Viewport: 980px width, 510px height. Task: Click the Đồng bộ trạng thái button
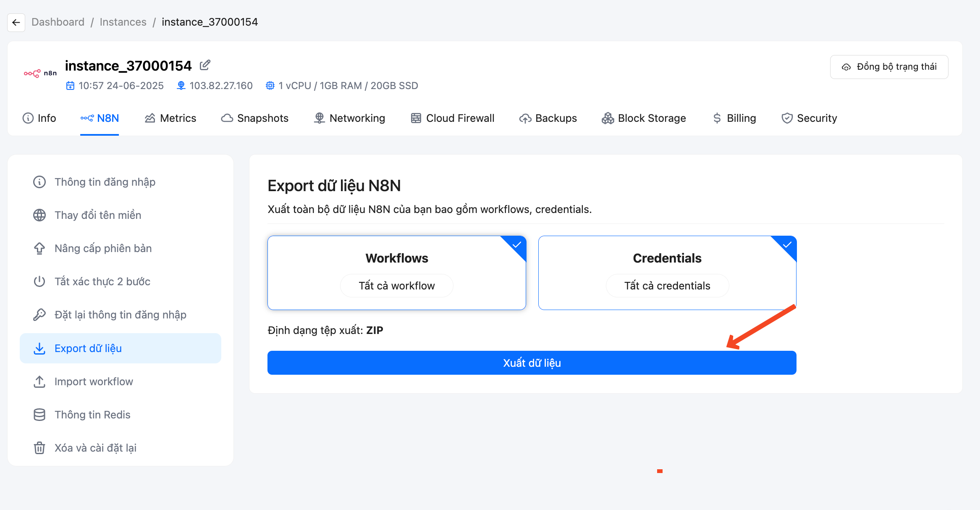tap(889, 67)
